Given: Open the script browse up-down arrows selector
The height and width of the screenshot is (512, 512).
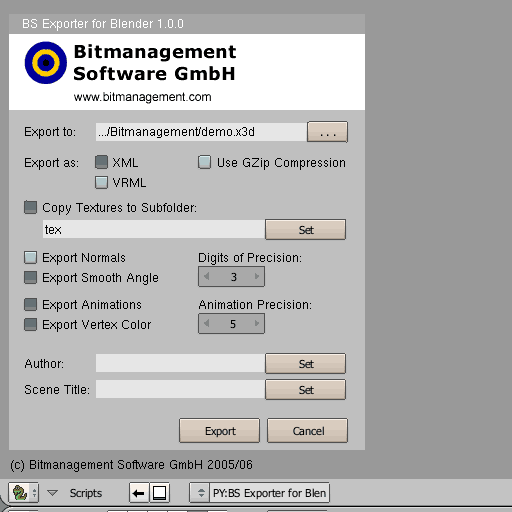Looking at the screenshot, I should (x=200, y=493).
